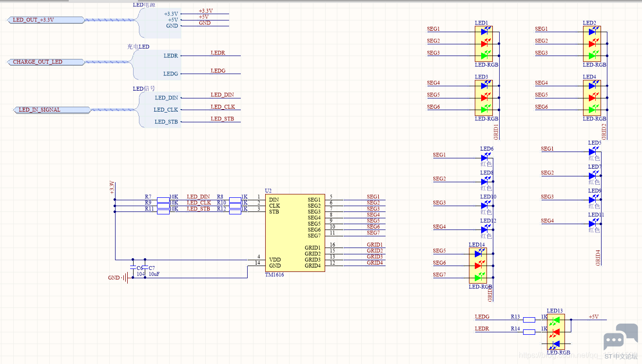Image resolution: width=642 pixels, height=364 pixels.
Task: Click the U2 designator text
Action: [x=268, y=190]
